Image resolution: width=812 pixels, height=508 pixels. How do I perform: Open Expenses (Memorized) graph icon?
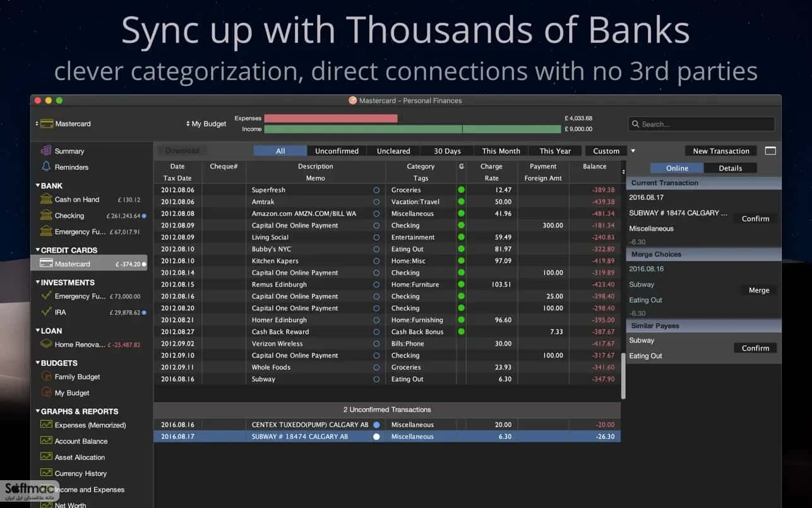point(46,425)
